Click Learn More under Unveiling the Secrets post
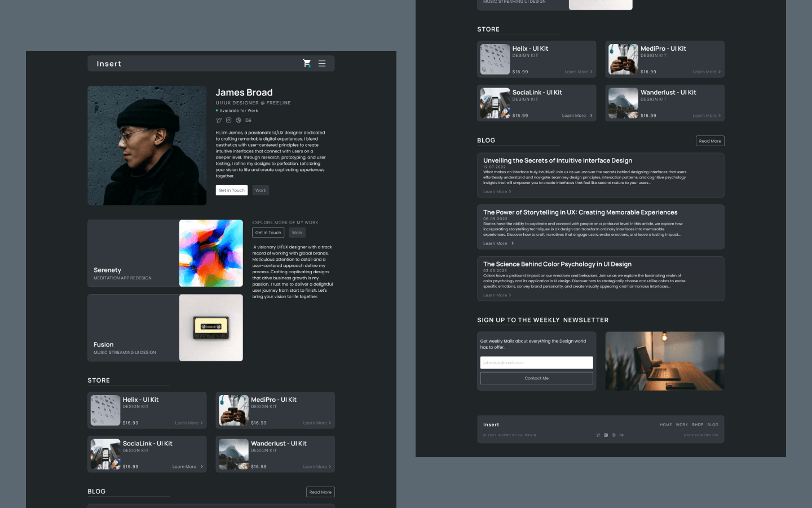This screenshot has height=508, width=812. coord(497,192)
